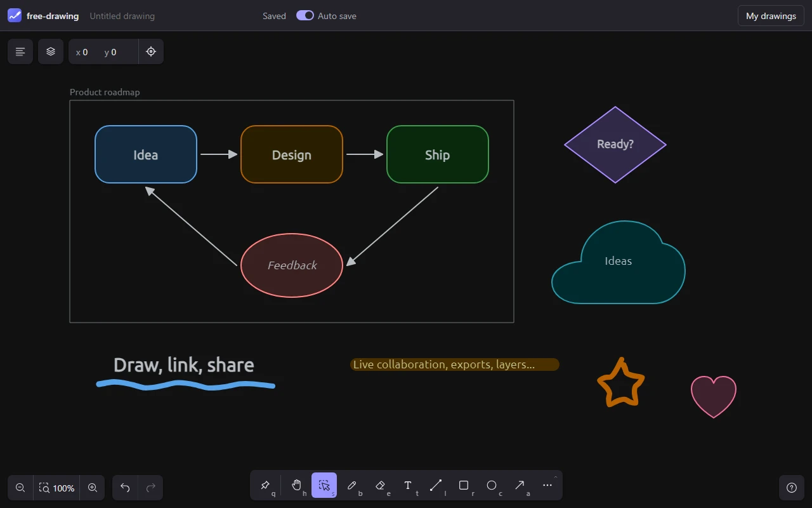Pick the Eraser tool
The height and width of the screenshot is (508, 812).
click(x=380, y=486)
